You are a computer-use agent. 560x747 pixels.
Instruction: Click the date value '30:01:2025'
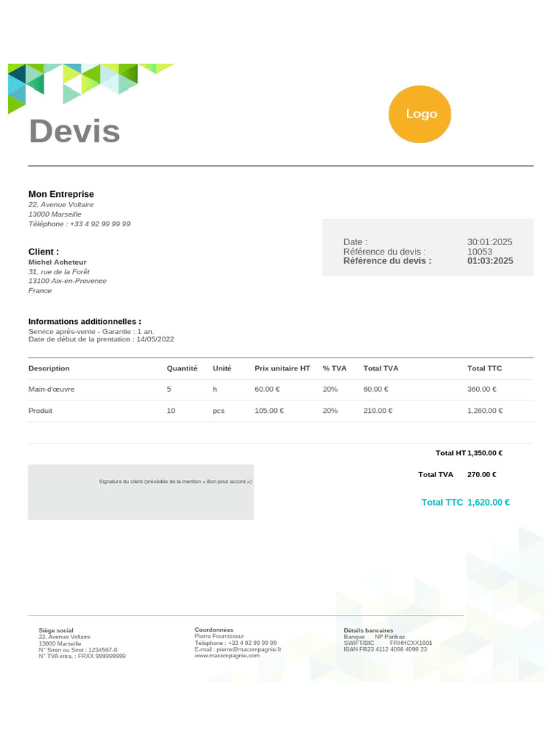489,242
